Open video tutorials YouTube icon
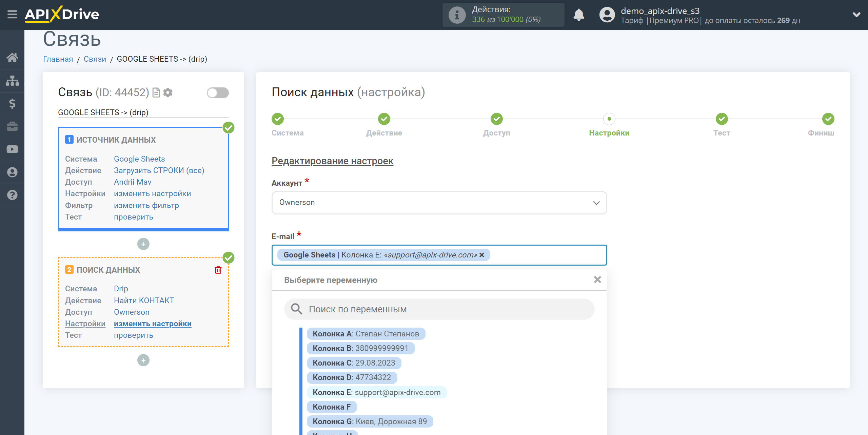Viewport: 868px width, 435px height. (12, 149)
